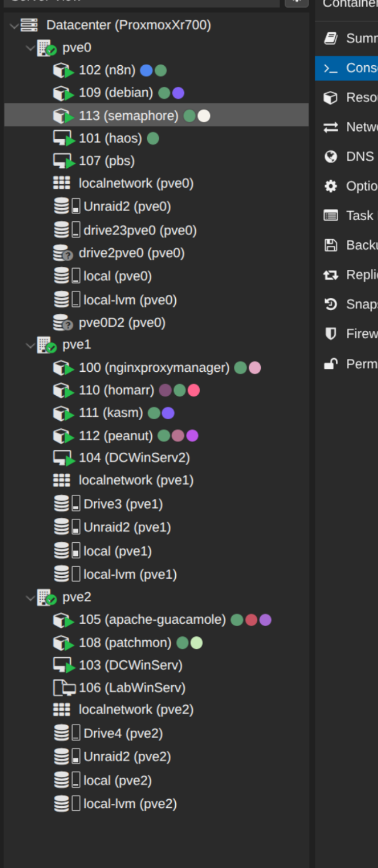Viewport: 378px width, 868px height.
Task: Click the node server icon for pve2
Action: 47,597
